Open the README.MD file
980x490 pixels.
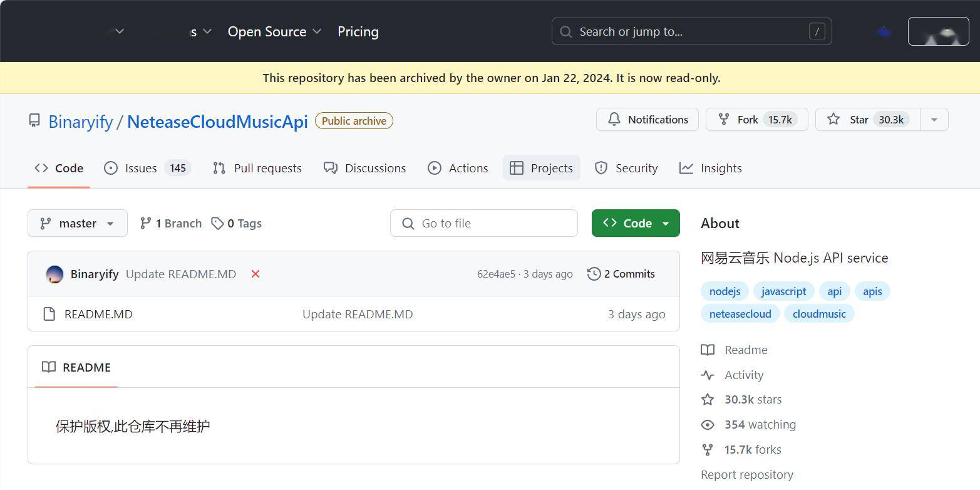(98, 314)
